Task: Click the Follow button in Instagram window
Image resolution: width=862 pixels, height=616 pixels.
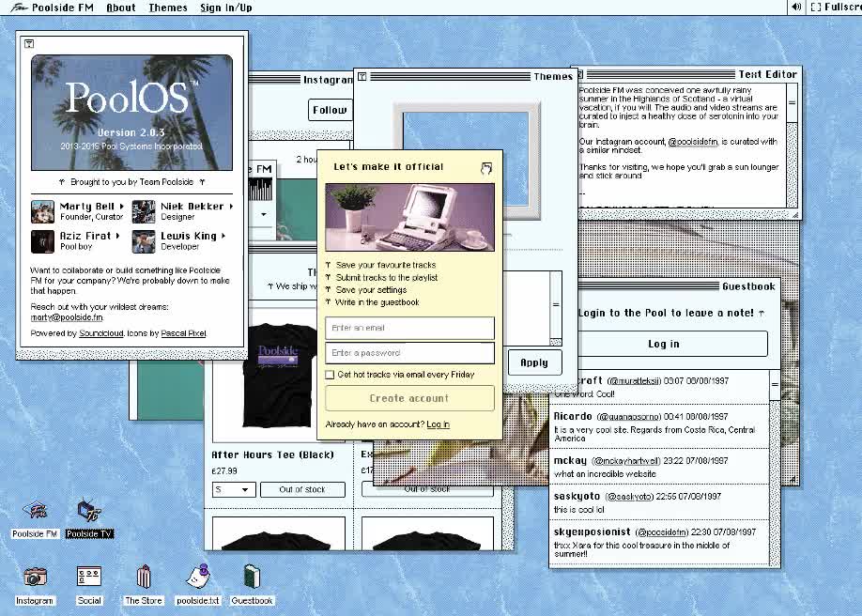Action: 330,110
